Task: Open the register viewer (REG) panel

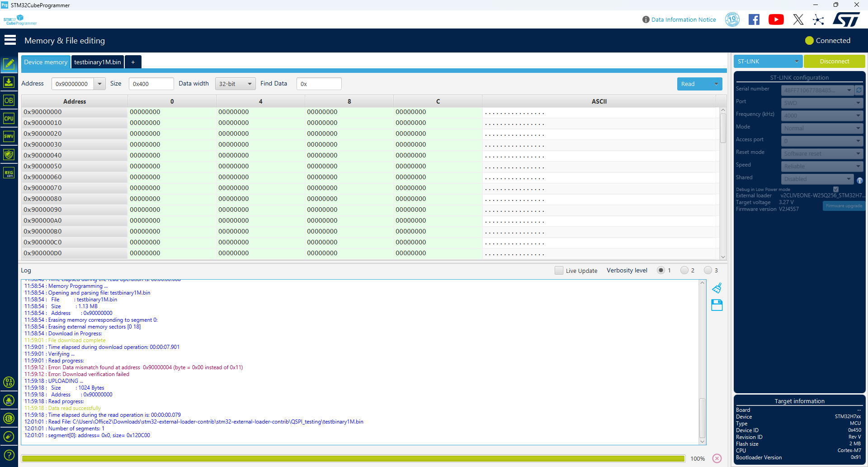Action: click(9, 172)
